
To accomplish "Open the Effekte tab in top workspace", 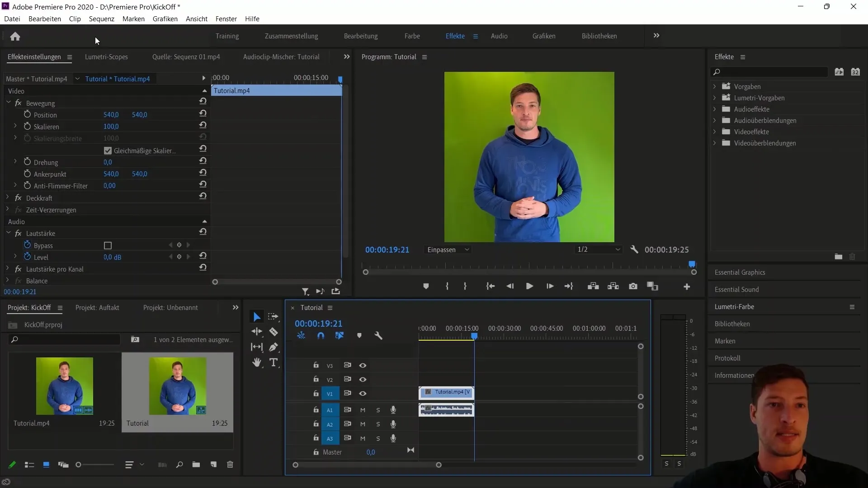I will point(455,36).
